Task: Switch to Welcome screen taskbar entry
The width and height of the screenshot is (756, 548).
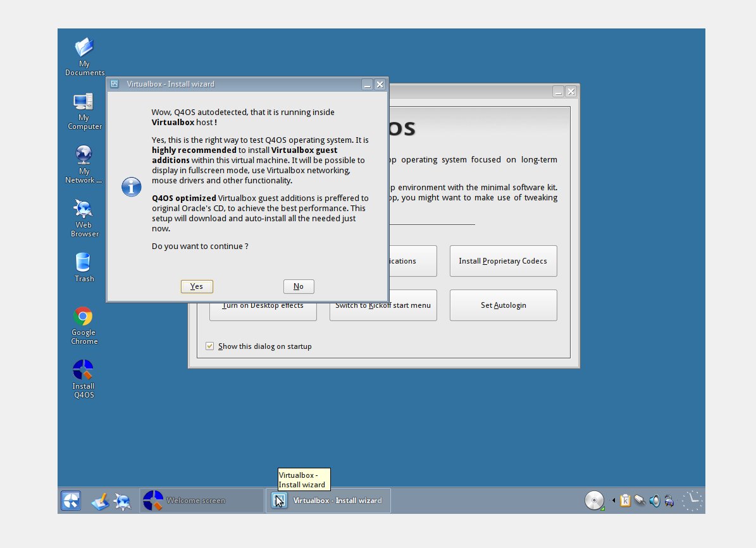Action: (202, 501)
